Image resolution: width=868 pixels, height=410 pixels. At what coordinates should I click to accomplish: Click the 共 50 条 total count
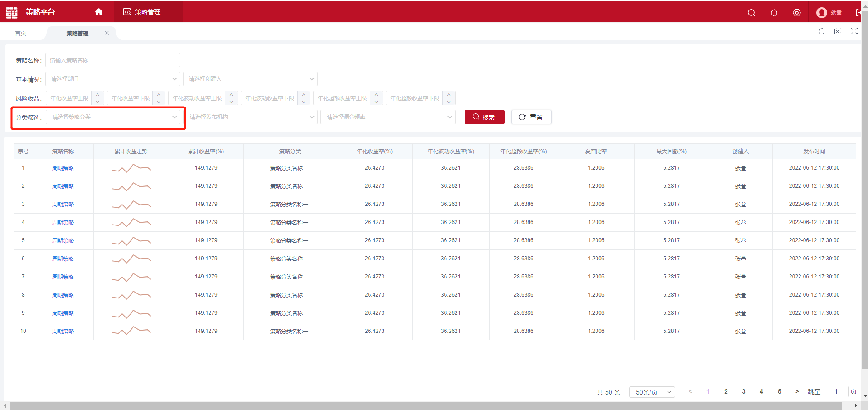pyautogui.click(x=608, y=392)
